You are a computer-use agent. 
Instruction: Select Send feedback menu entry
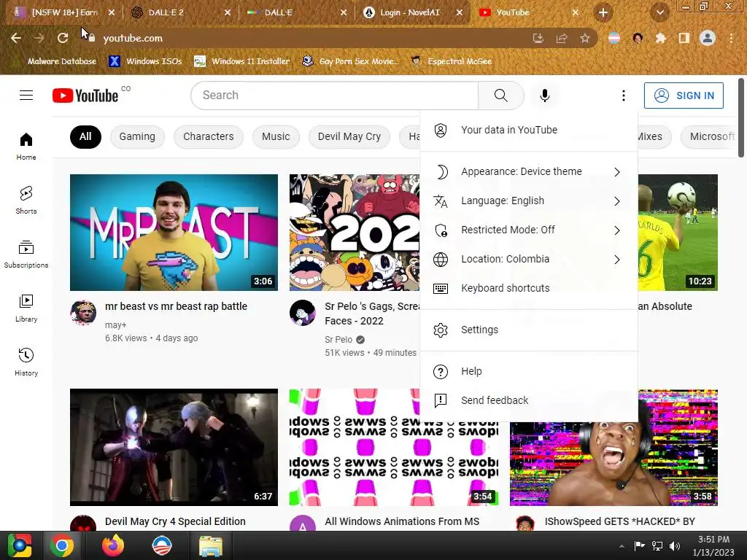tap(529, 400)
